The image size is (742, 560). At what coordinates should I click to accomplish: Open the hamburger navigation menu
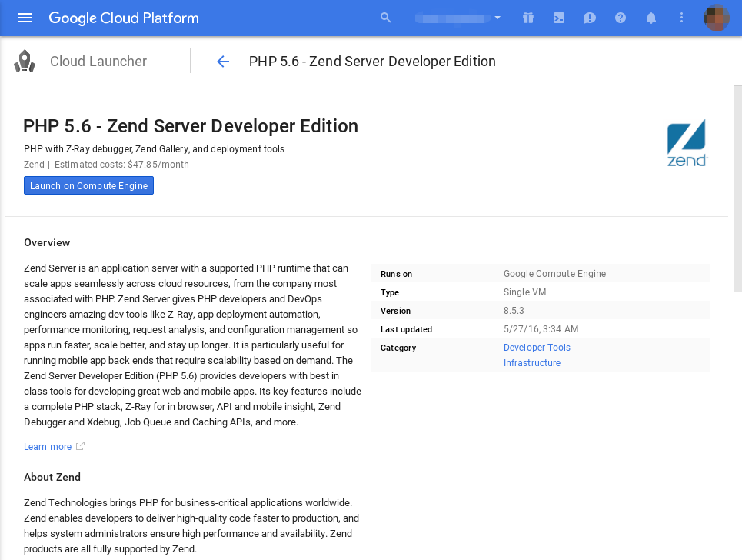pyautogui.click(x=25, y=18)
